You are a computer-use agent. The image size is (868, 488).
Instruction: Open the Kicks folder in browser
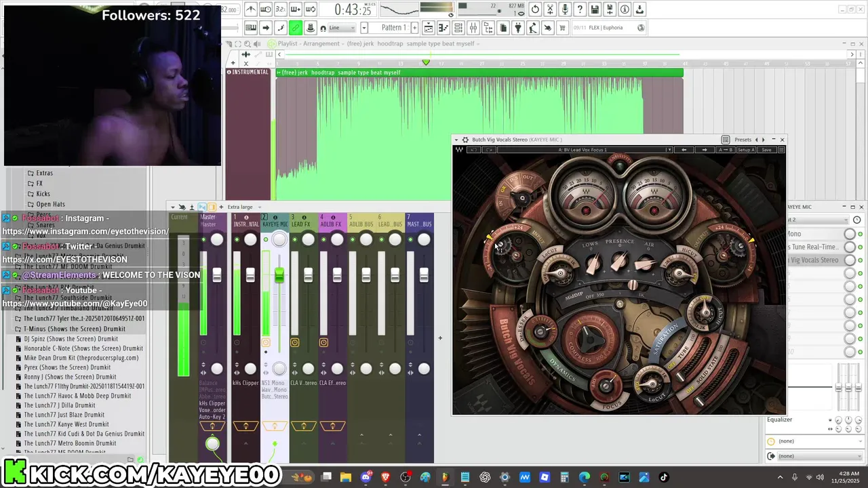(43, 194)
